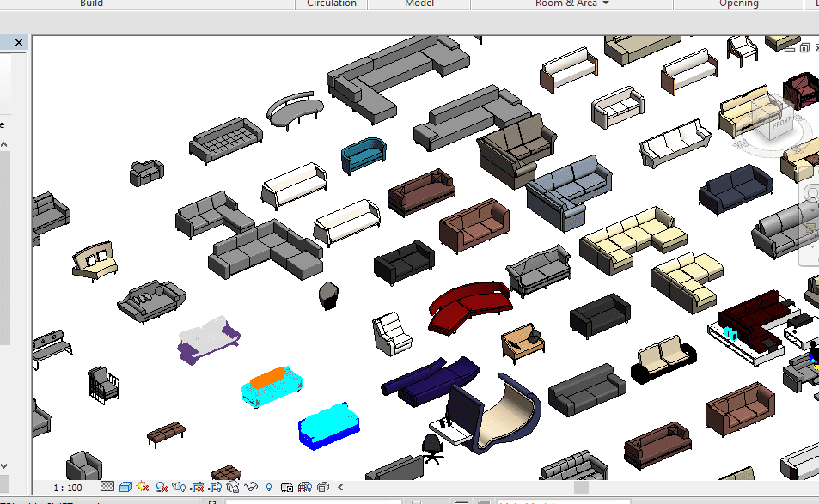Click the FRONT face of the ViewCube
The image size is (819, 504).
[780, 123]
